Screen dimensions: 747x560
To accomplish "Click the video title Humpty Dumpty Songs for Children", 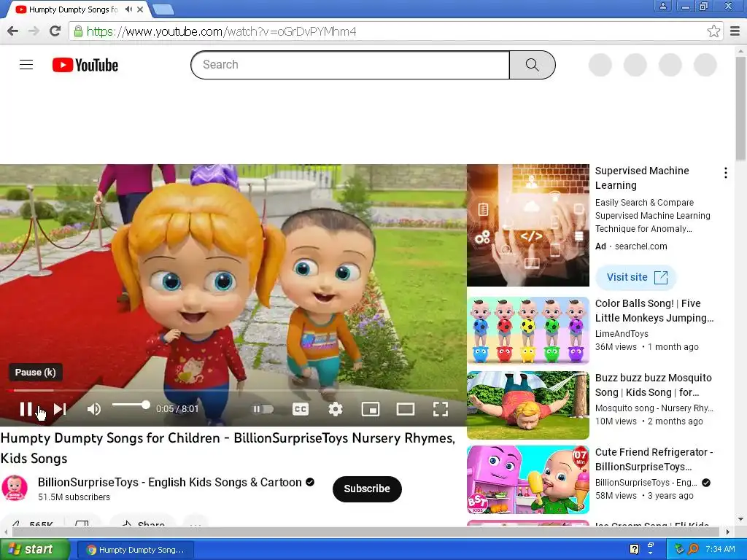I will tap(228, 448).
